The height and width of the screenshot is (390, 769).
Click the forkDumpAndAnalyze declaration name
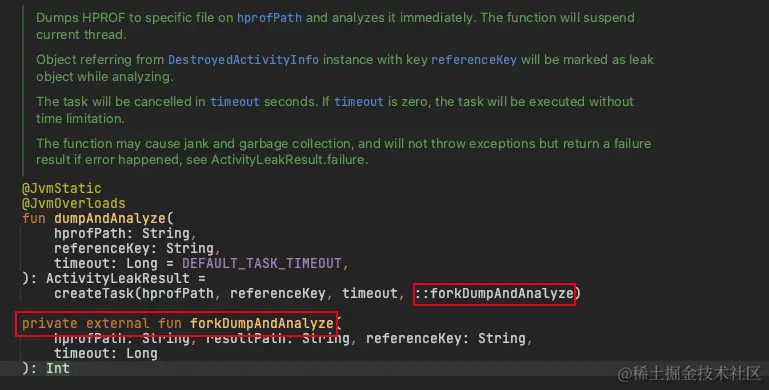tap(262, 323)
